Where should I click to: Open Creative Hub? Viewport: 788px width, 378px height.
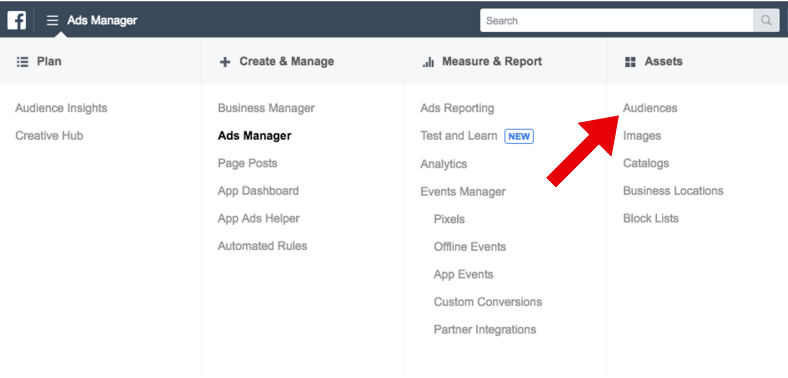pos(49,136)
